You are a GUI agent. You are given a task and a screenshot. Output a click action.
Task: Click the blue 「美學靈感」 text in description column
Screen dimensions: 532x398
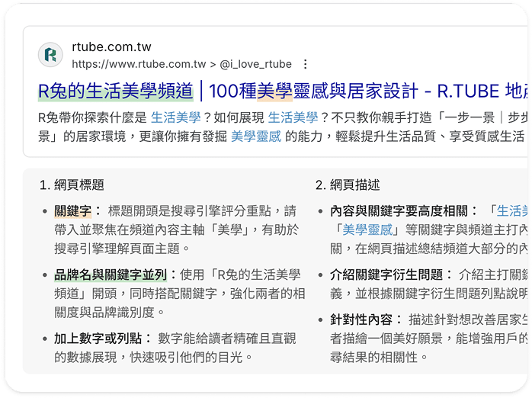pos(367,230)
